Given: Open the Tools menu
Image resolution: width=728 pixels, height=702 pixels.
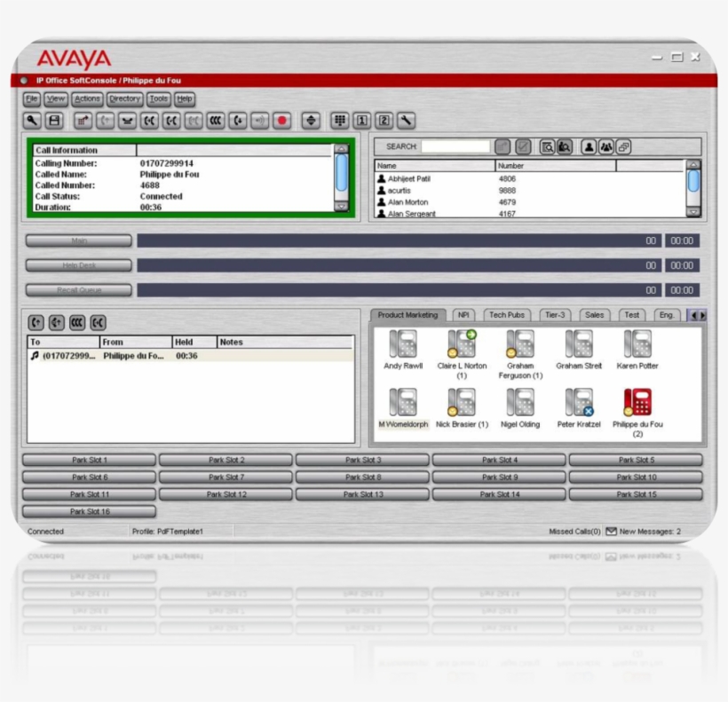Looking at the screenshot, I should click(159, 99).
